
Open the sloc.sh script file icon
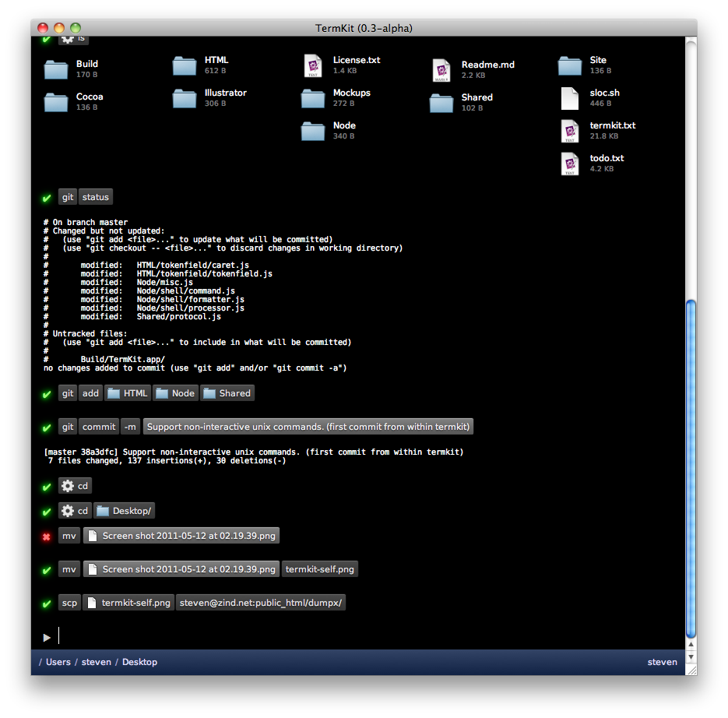point(570,98)
